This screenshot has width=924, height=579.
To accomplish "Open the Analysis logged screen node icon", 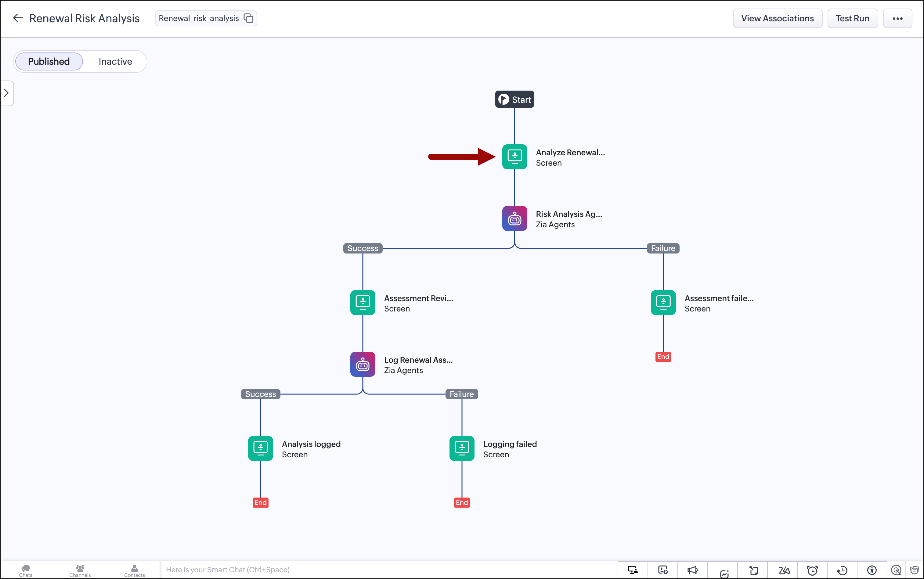I will (260, 448).
